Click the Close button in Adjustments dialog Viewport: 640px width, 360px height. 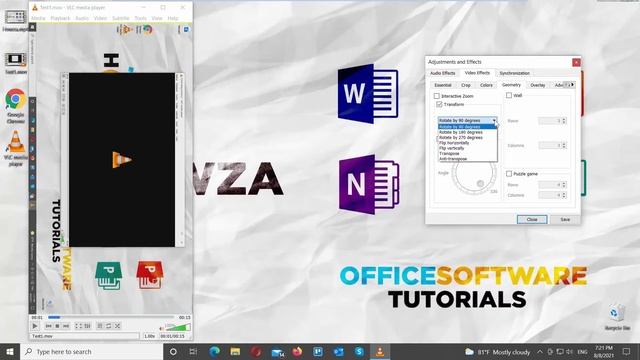pos(532,220)
